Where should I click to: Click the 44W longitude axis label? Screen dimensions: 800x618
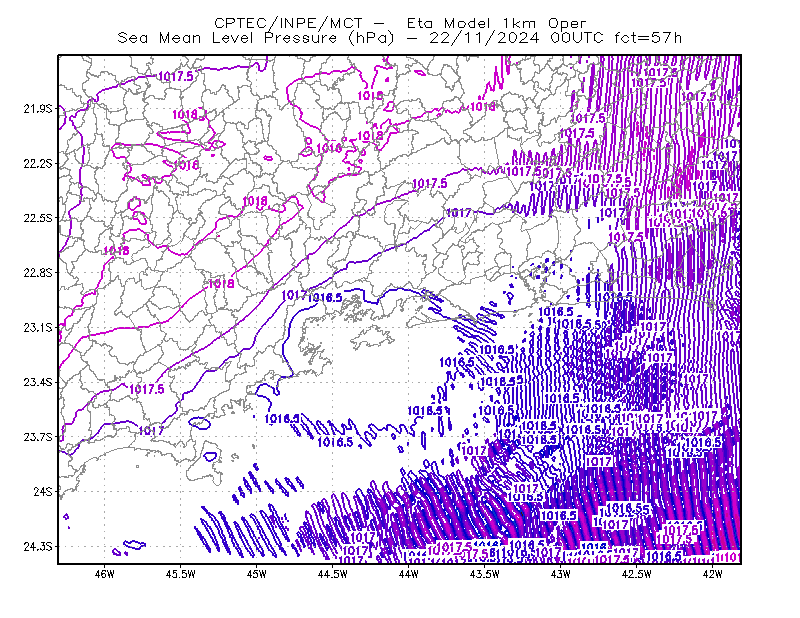(409, 574)
